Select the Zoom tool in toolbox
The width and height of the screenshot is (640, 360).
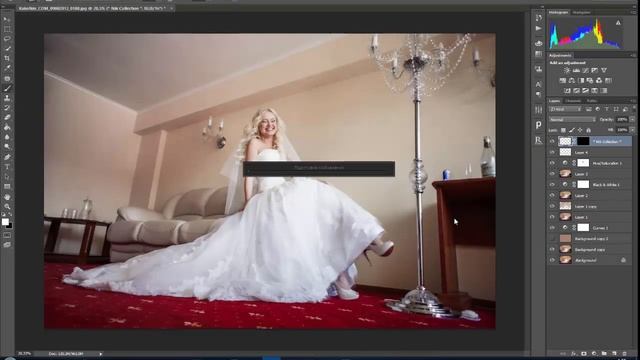[7, 207]
